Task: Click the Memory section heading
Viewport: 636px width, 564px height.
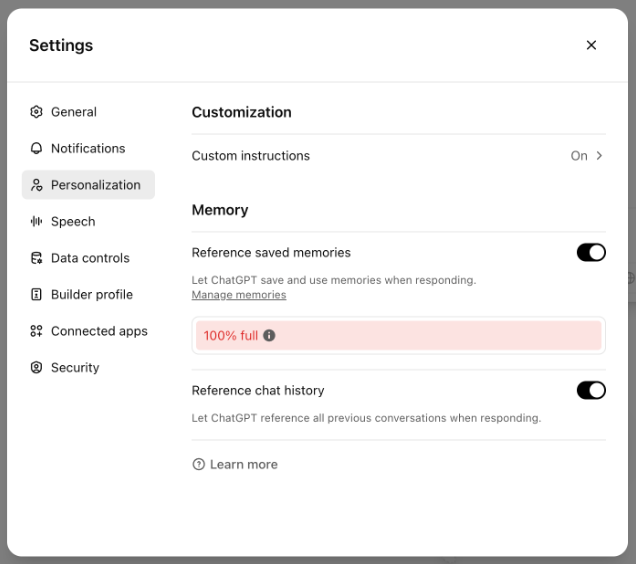Action: point(220,210)
